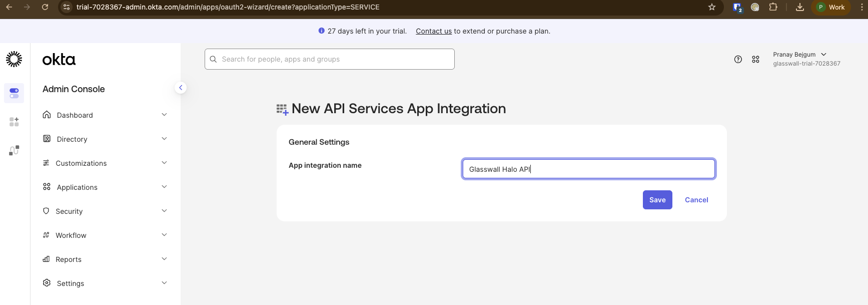This screenshot has width=868, height=305.
Task: Click the people, apps and groups search box
Action: pos(330,59)
